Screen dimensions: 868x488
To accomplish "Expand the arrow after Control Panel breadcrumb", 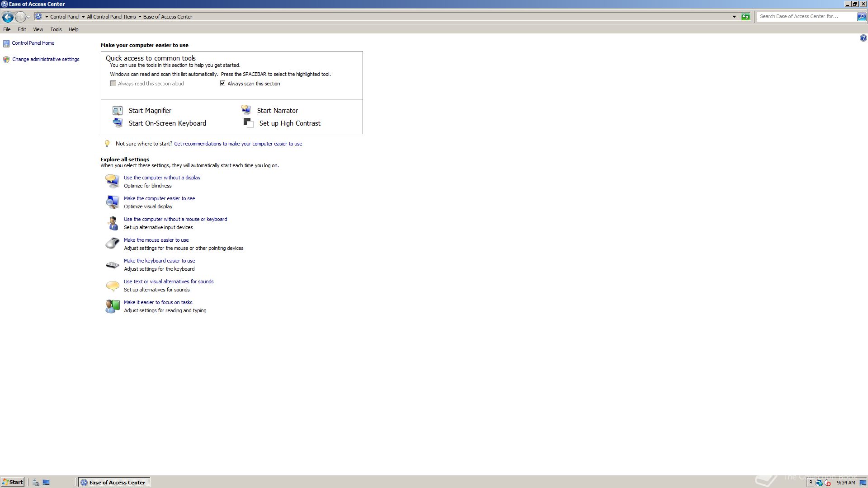I will coord(83,17).
